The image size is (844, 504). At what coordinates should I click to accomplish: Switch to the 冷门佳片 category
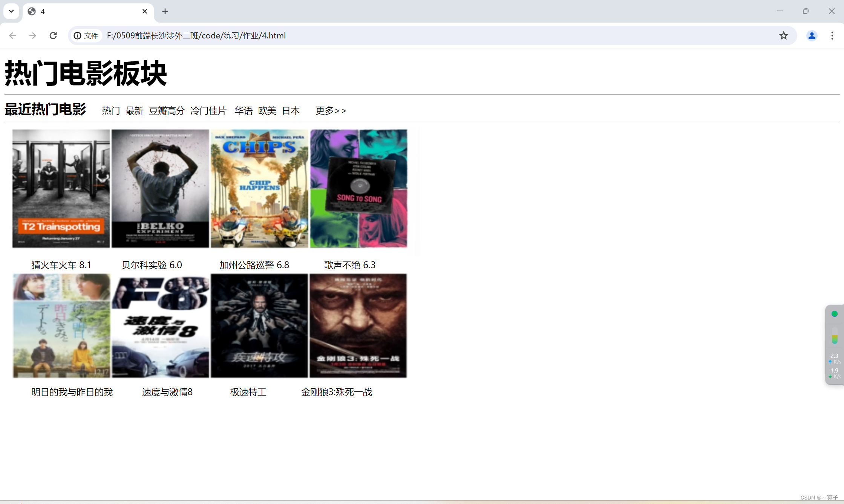pos(208,111)
